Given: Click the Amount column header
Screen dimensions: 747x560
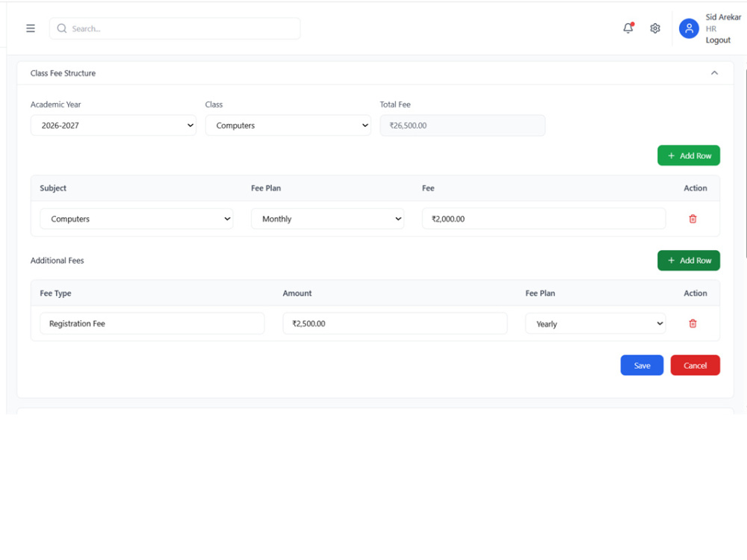Looking at the screenshot, I should (x=297, y=293).
